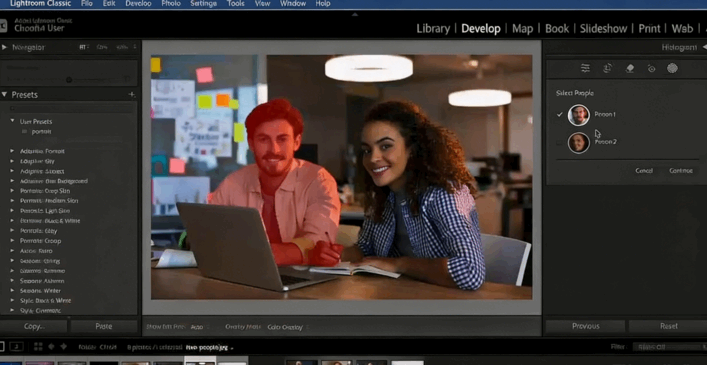The image size is (707, 365).
Task: Check the Person 1 checkbox
Action: pyautogui.click(x=560, y=114)
